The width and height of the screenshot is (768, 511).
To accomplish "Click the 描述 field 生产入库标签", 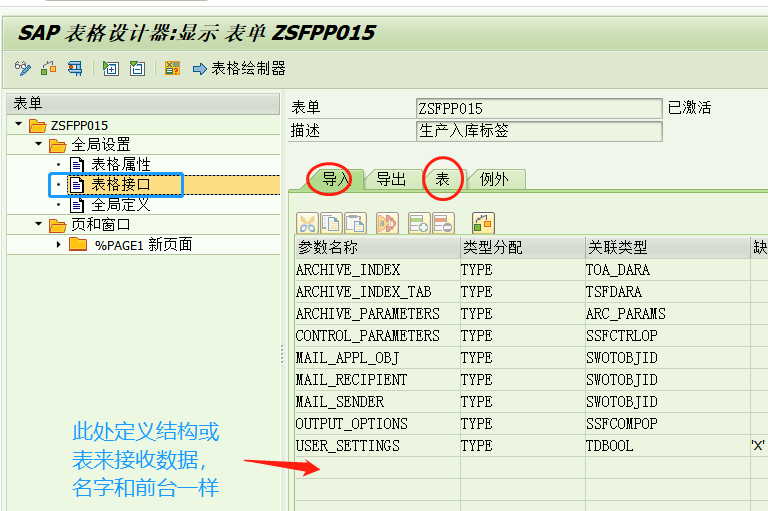I will pyautogui.click(x=539, y=131).
